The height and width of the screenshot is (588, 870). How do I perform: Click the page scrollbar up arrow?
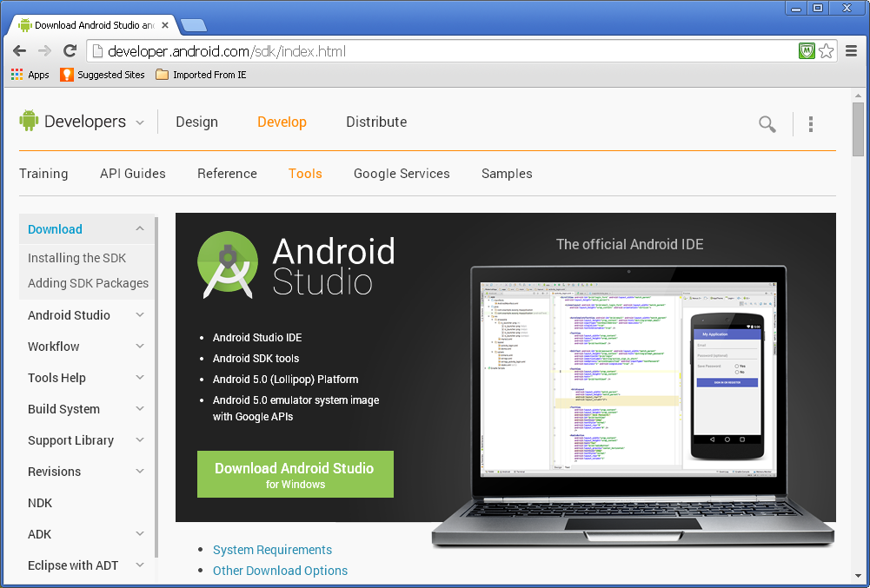click(x=859, y=96)
